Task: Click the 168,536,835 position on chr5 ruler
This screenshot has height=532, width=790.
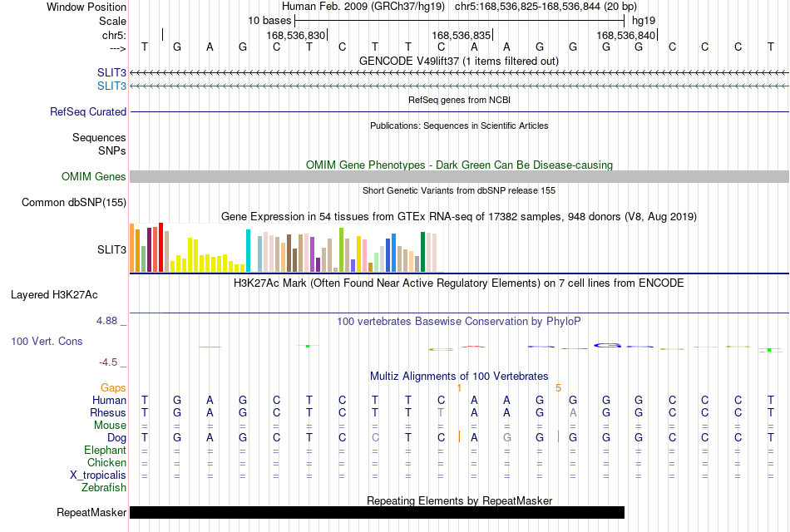Action: [461, 35]
